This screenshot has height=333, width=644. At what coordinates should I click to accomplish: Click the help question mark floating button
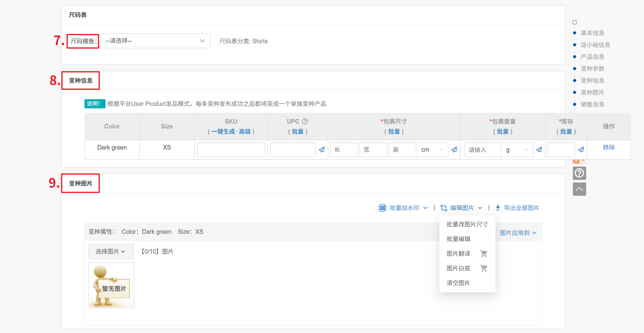click(x=579, y=173)
